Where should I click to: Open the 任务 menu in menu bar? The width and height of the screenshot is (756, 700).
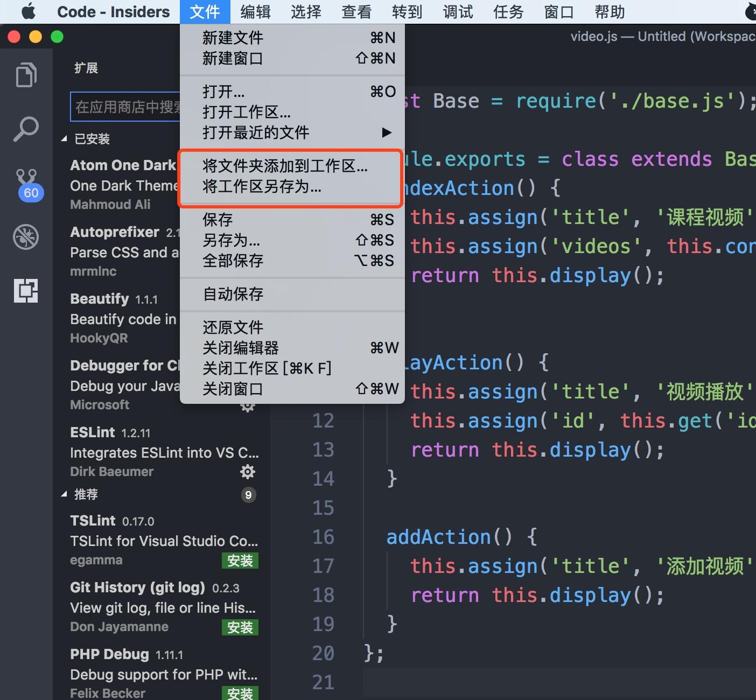click(508, 12)
